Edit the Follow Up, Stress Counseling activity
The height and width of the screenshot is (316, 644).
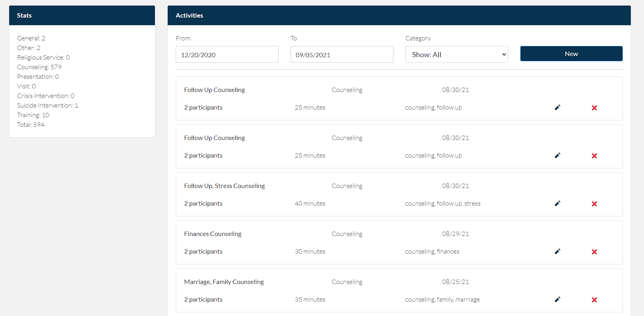pyautogui.click(x=558, y=203)
